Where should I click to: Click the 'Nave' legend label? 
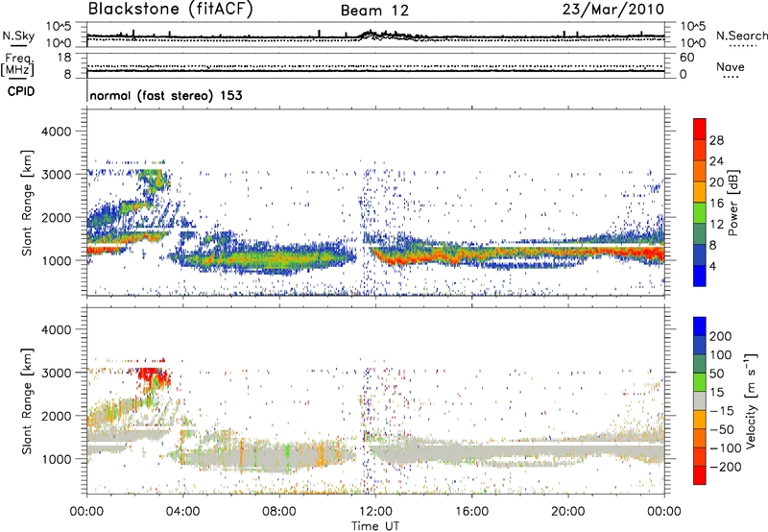click(731, 66)
